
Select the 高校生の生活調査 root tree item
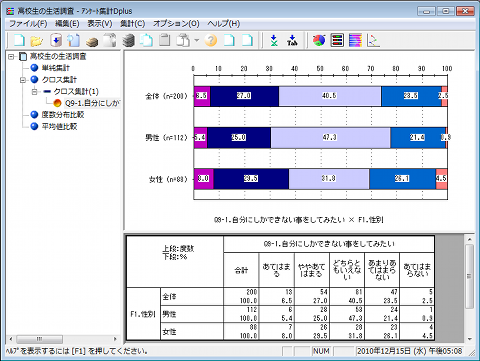[58, 56]
